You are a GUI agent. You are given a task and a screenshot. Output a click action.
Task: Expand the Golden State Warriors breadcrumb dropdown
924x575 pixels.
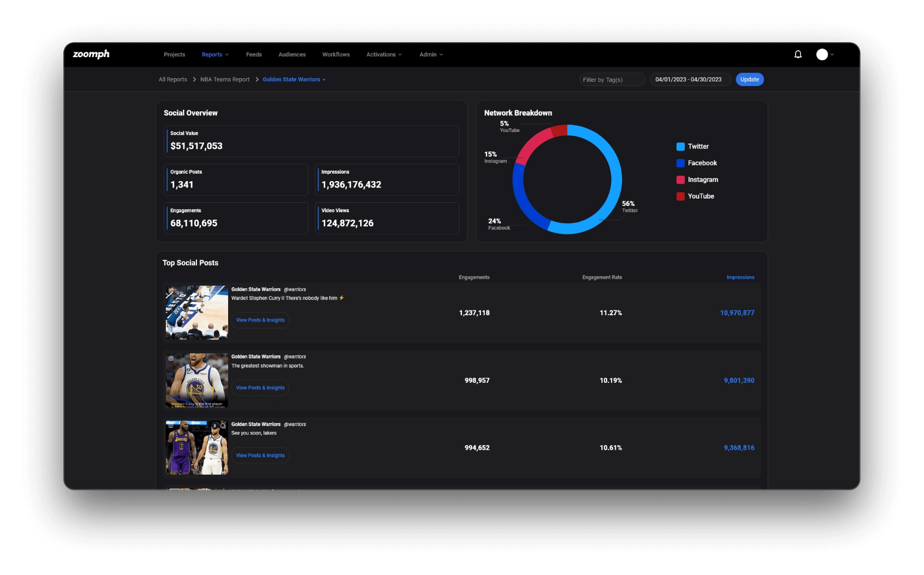294,79
